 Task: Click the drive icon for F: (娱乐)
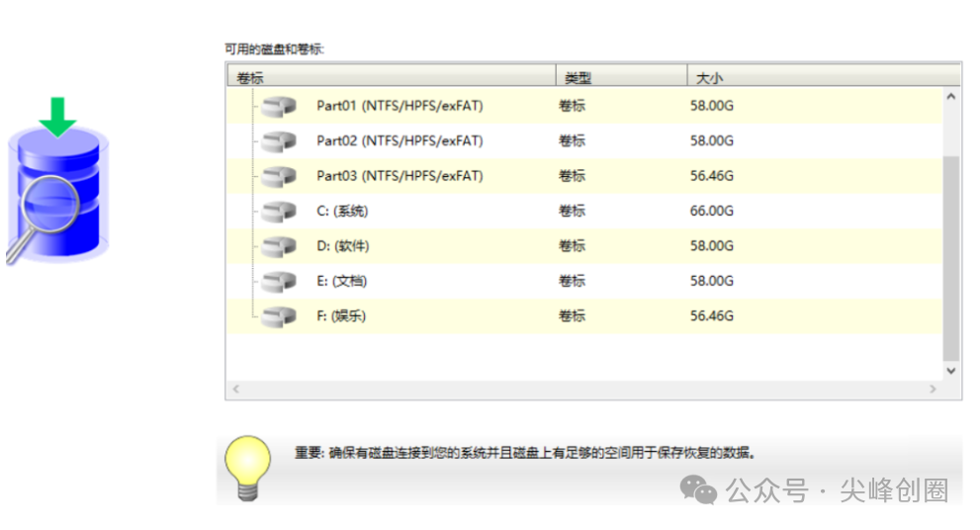coord(279,316)
